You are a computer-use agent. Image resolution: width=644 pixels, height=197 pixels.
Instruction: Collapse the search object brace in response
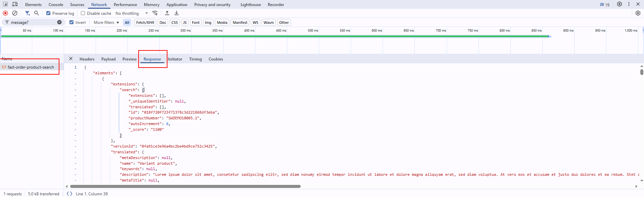pyautogui.click(x=143, y=90)
